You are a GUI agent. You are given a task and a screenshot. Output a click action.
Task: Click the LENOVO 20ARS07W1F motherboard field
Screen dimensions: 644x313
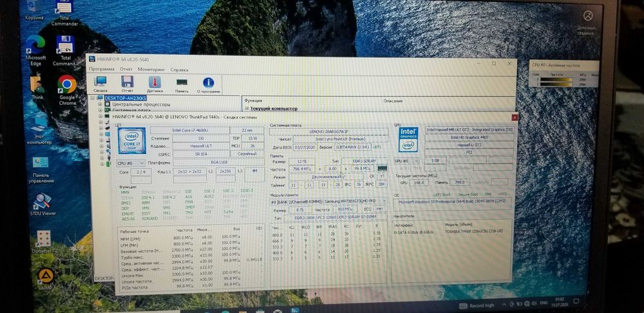click(328, 132)
